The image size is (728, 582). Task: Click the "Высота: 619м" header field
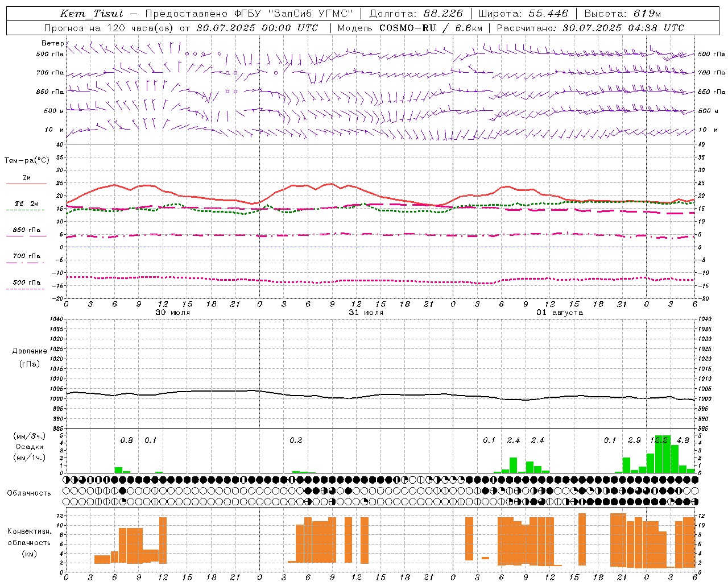[623, 14]
